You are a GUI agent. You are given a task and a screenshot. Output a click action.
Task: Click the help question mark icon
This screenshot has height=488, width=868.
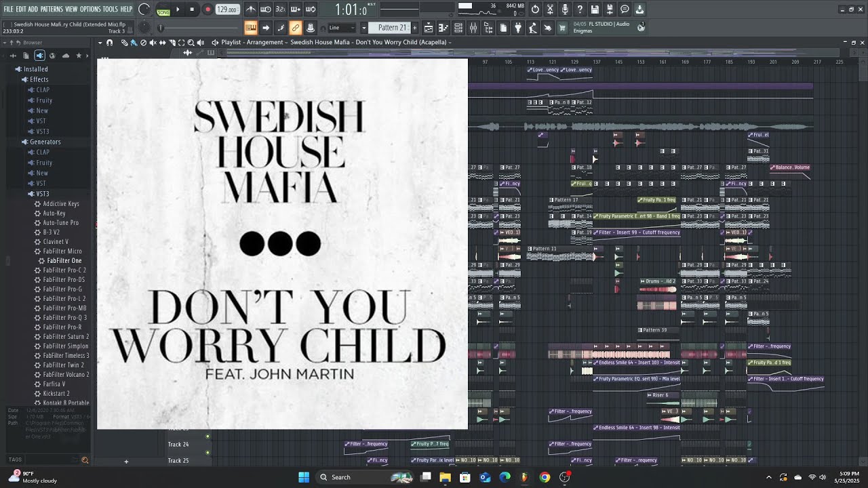pyautogui.click(x=580, y=9)
